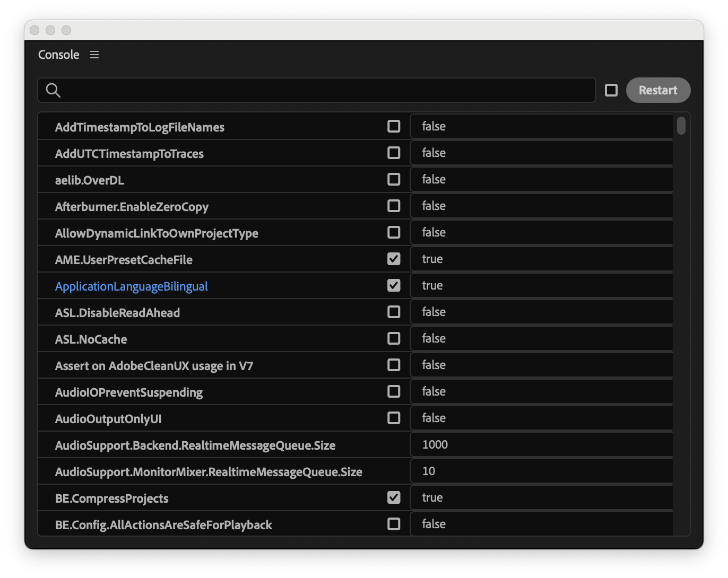Enable AddTimestampToLogFileNames checkbox
The height and width of the screenshot is (578, 728).
394,126
